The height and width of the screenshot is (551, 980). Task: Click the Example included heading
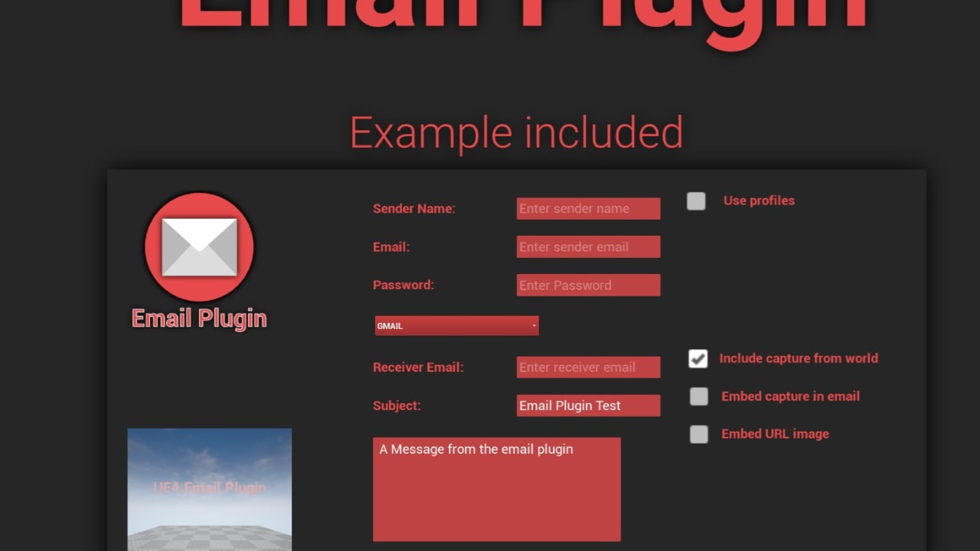(x=516, y=132)
